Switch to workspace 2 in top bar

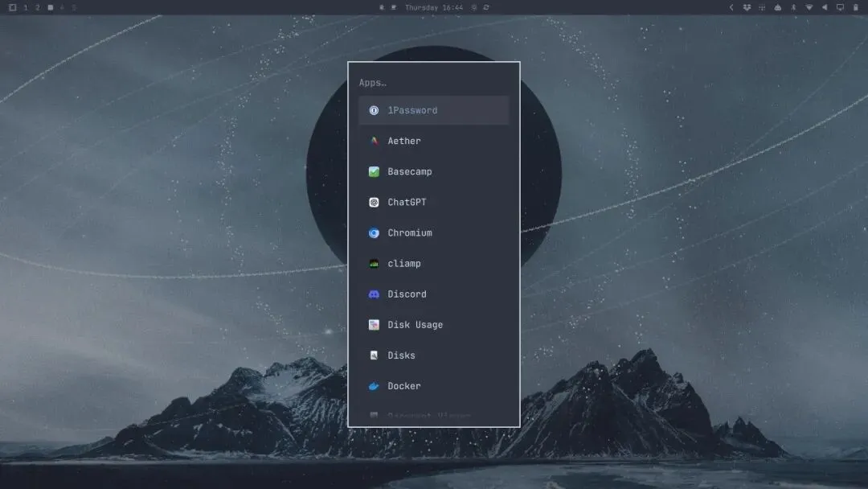(38, 7)
